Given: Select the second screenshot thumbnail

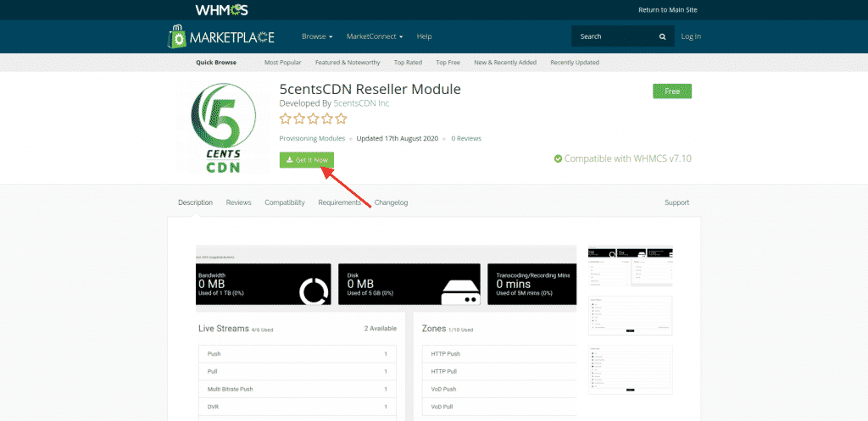Looking at the screenshot, I should [x=631, y=315].
